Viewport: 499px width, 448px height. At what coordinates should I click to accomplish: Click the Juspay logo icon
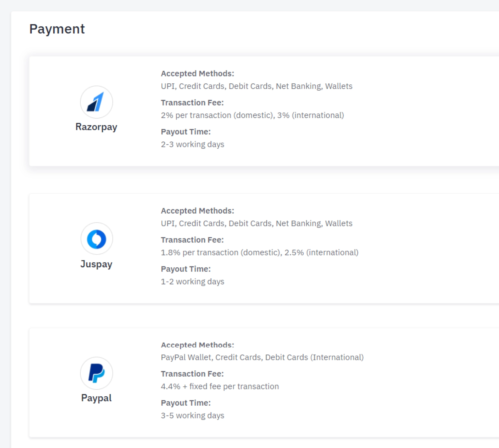click(96, 239)
